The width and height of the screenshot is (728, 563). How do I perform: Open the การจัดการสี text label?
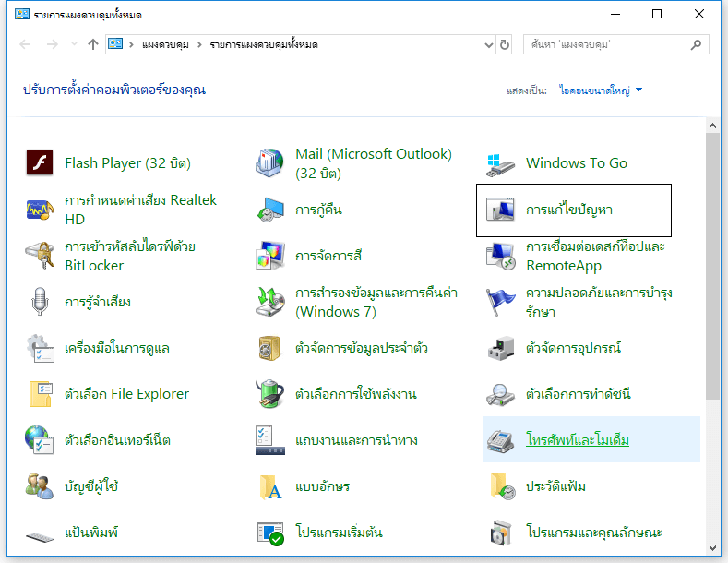click(x=328, y=255)
